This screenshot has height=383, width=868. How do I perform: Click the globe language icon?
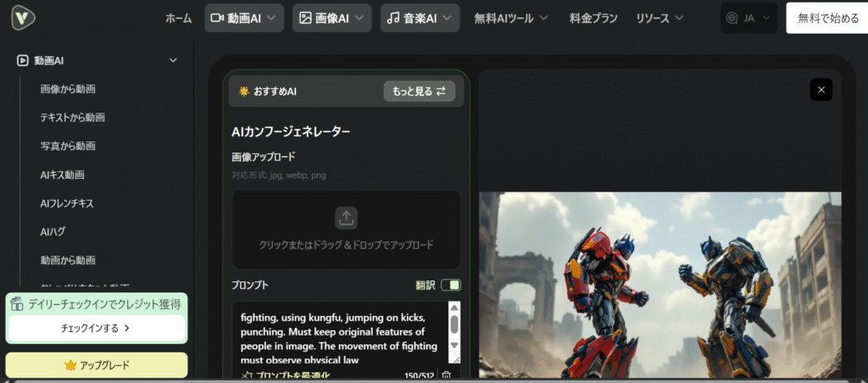click(732, 19)
